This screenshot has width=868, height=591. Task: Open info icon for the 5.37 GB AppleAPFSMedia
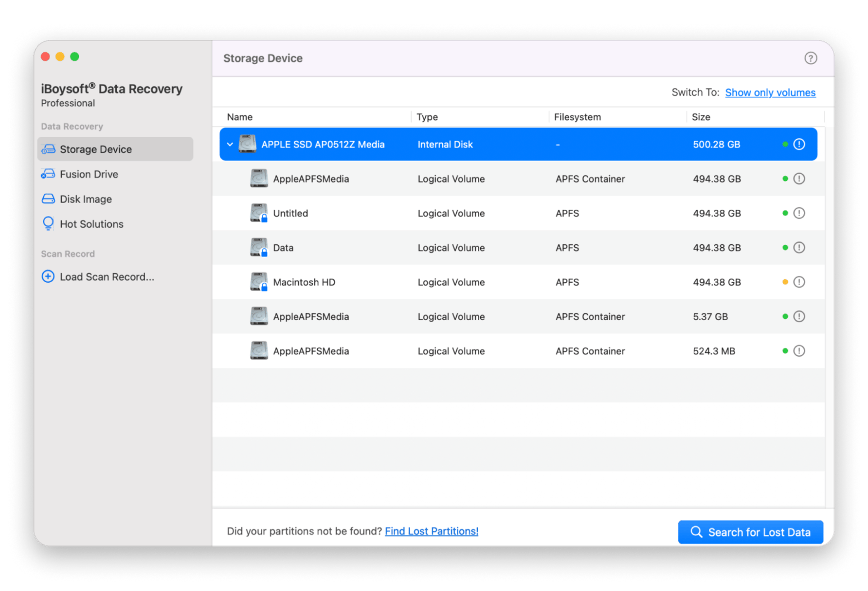tap(799, 317)
